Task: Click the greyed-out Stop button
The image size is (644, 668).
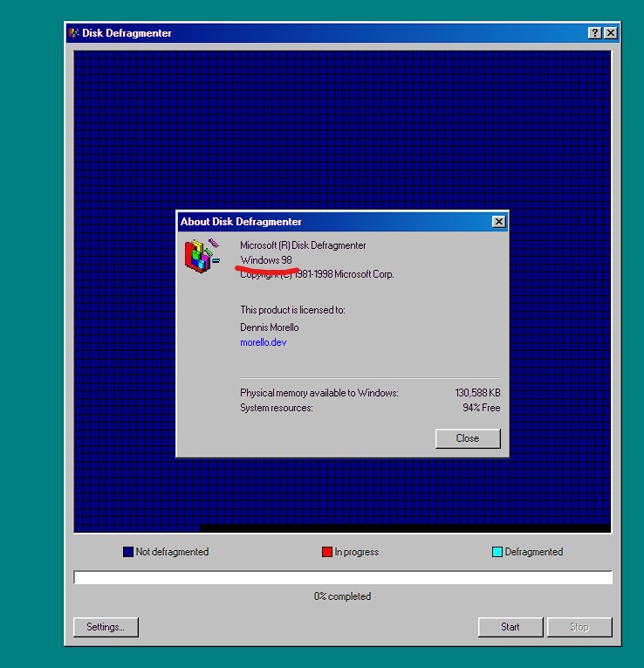Action: pyautogui.click(x=579, y=627)
